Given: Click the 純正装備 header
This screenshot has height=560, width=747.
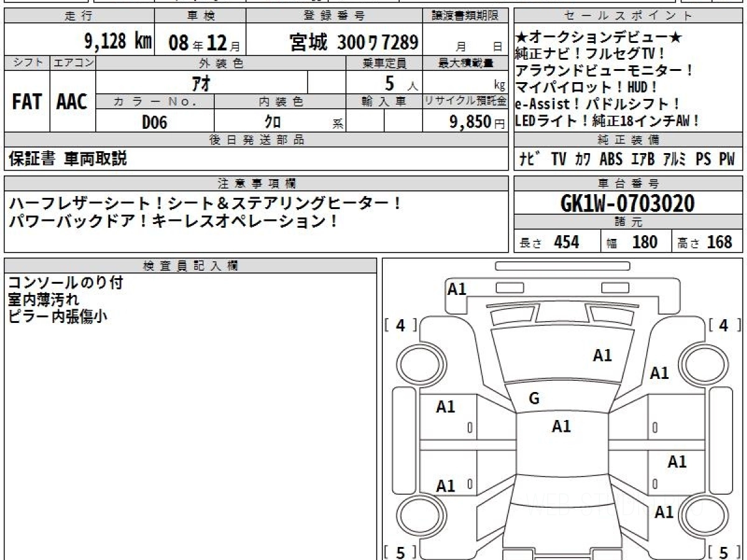Looking at the screenshot, I should click(x=629, y=141).
